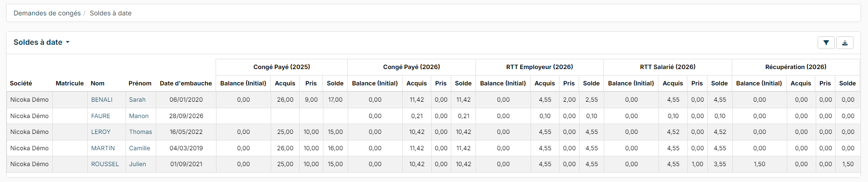
Task: Open employee ROUSSEL name link
Action: (x=105, y=164)
